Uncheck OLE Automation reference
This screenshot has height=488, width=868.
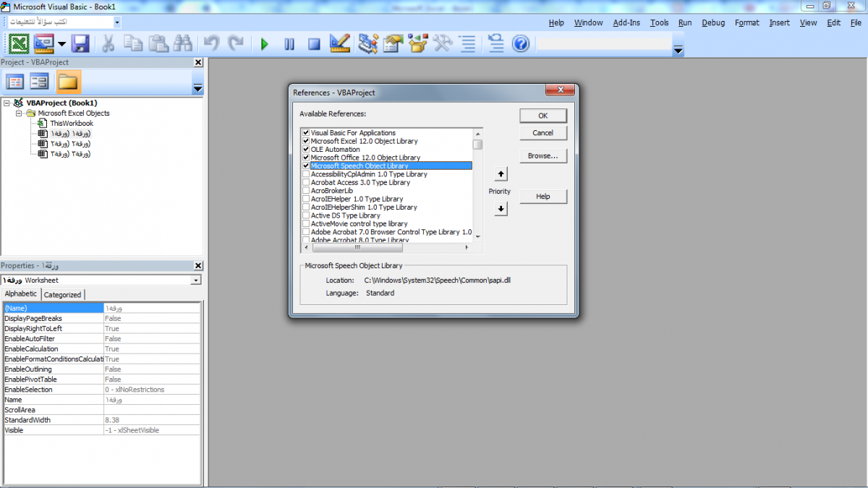click(306, 150)
